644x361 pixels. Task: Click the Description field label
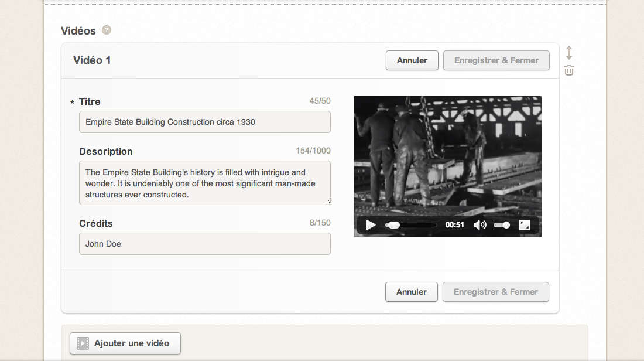point(106,151)
